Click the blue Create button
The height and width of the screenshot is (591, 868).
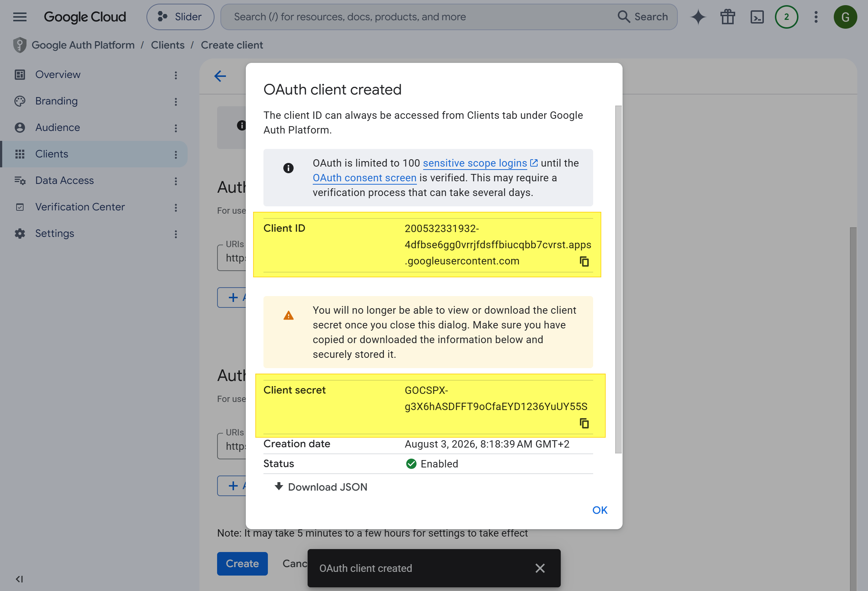point(242,564)
